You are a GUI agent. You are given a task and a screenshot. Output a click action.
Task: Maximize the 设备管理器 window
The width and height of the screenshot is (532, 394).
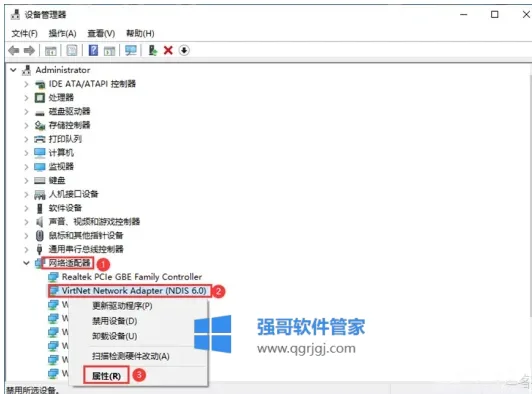(x=495, y=14)
